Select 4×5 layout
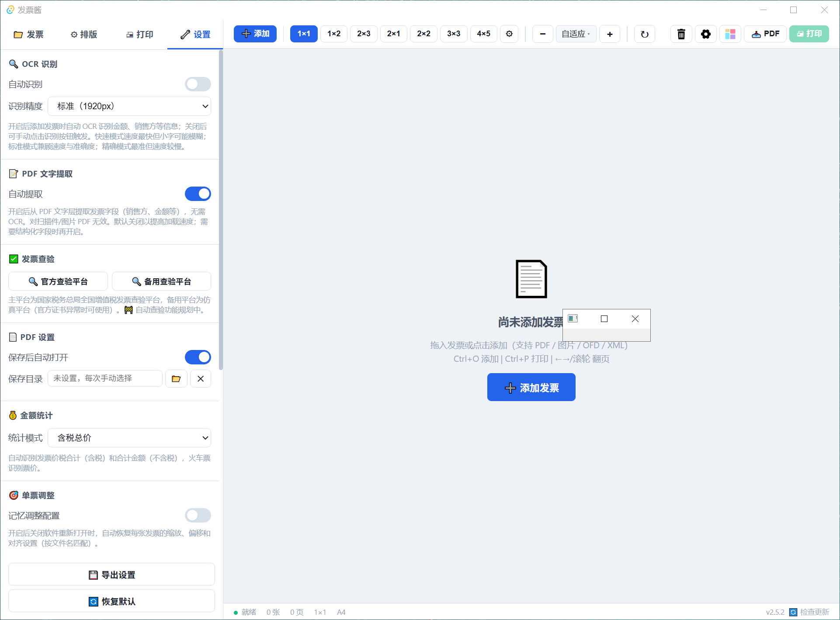Viewport: 840px width, 620px height. (483, 34)
